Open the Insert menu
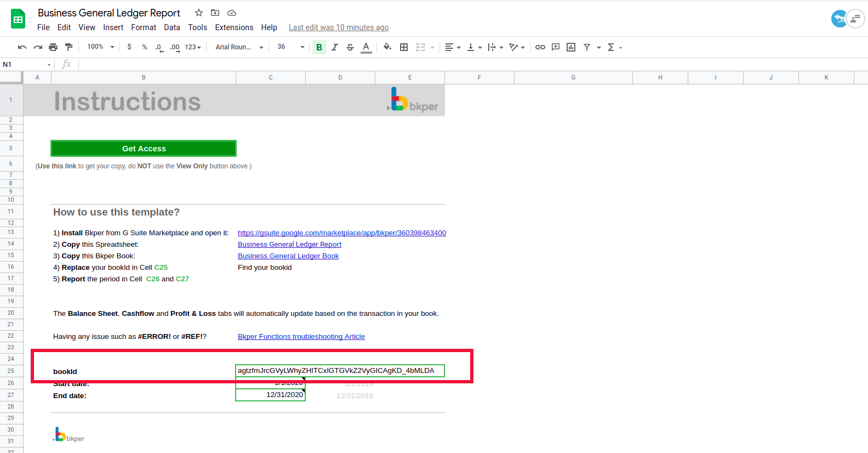868x453 pixels. [113, 27]
